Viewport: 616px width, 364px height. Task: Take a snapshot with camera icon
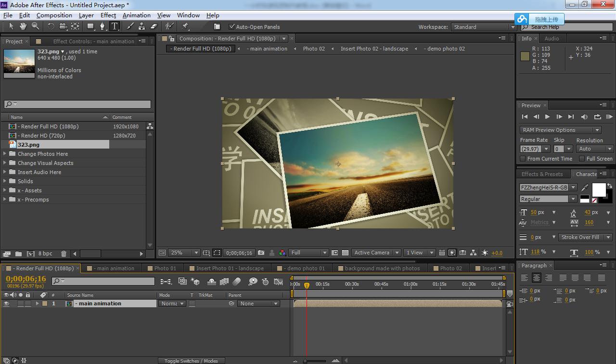[261, 252]
